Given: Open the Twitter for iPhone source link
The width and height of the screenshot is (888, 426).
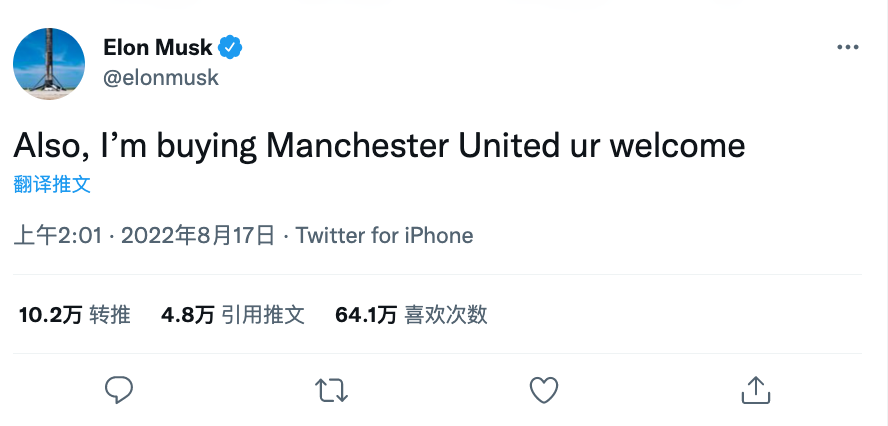Looking at the screenshot, I should point(385,236).
